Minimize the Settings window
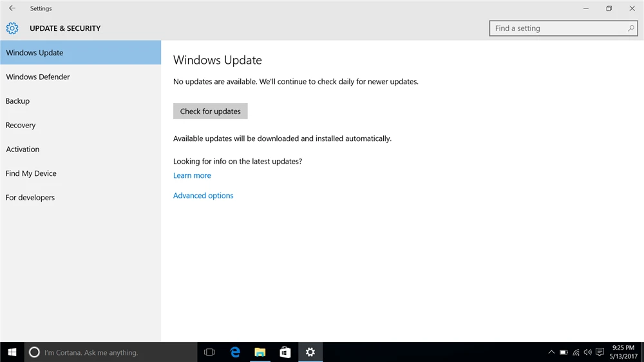The width and height of the screenshot is (644, 362). [x=586, y=8]
